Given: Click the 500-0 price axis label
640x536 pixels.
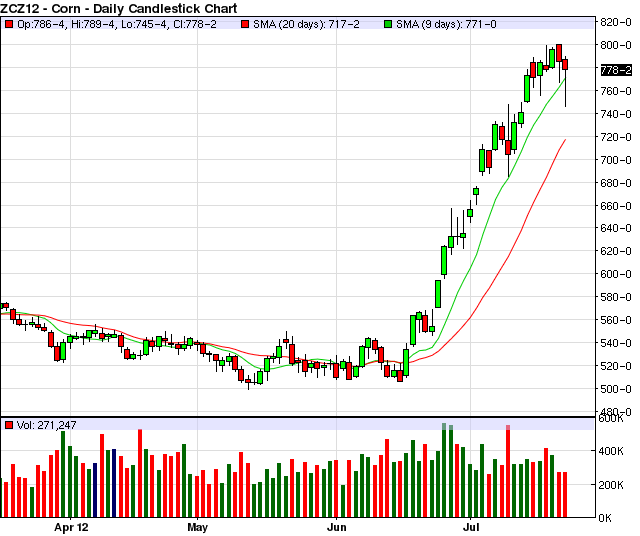Looking at the screenshot, I should [616, 389].
